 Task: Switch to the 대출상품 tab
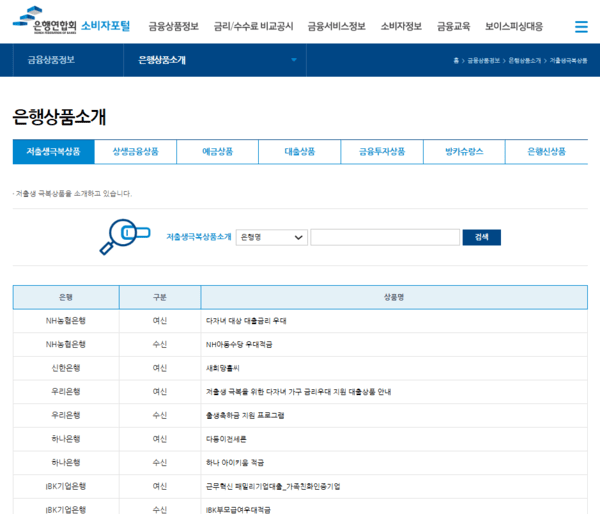coord(300,152)
